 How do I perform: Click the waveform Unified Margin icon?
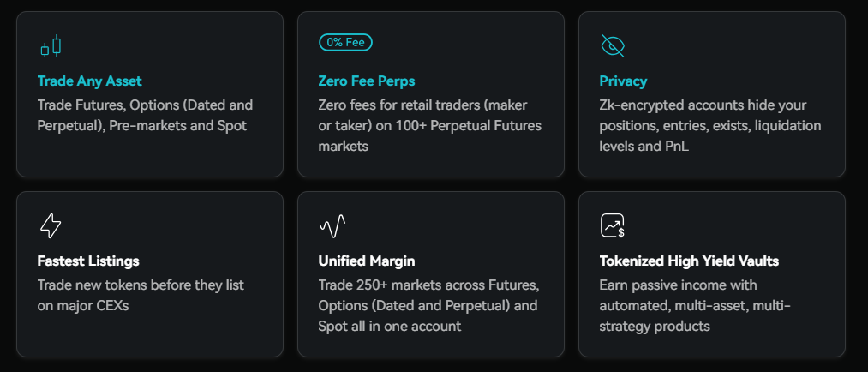[x=332, y=226]
